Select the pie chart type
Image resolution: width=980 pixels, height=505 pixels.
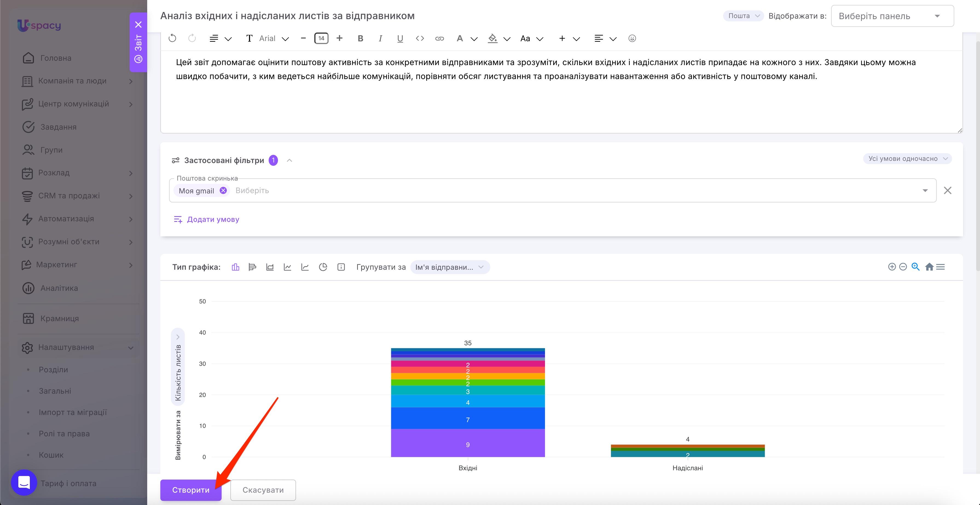click(x=323, y=267)
